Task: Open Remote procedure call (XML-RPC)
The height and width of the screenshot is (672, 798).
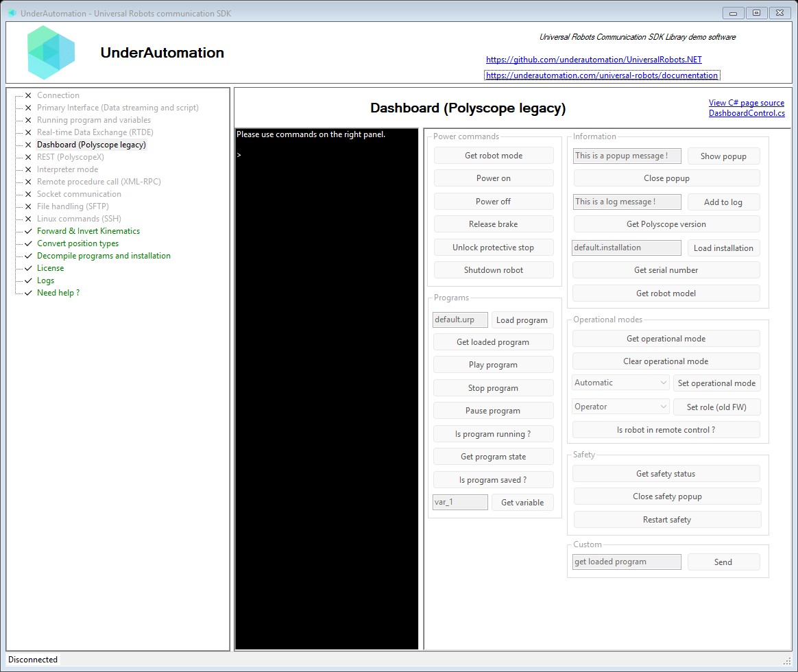Action: pyautogui.click(x=99, y=181)
